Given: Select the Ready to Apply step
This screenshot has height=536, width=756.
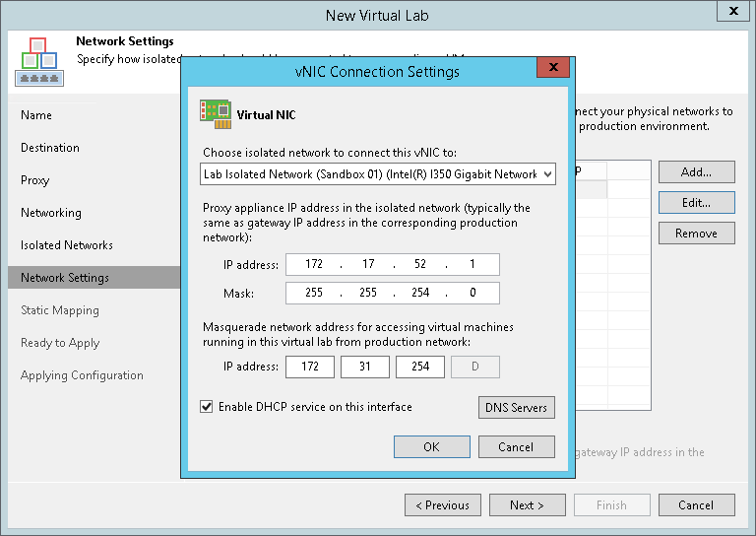Looking at the screenshot, I should (x=60, y=343).
